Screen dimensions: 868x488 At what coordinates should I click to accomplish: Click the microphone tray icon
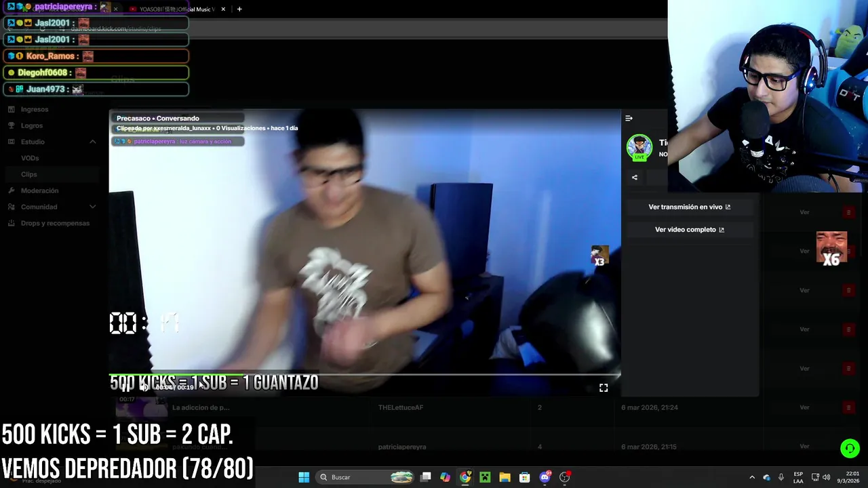click(x=781, y=477)
